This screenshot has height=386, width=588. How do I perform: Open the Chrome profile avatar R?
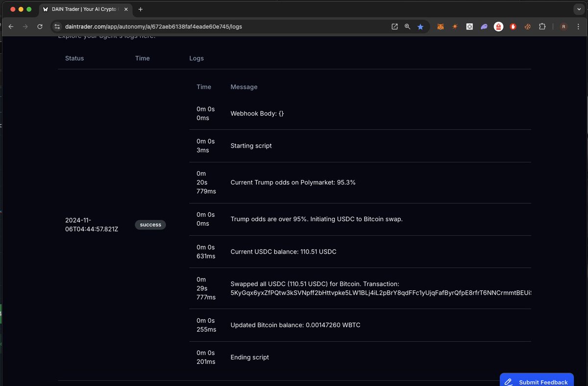(x=563, y=26)
